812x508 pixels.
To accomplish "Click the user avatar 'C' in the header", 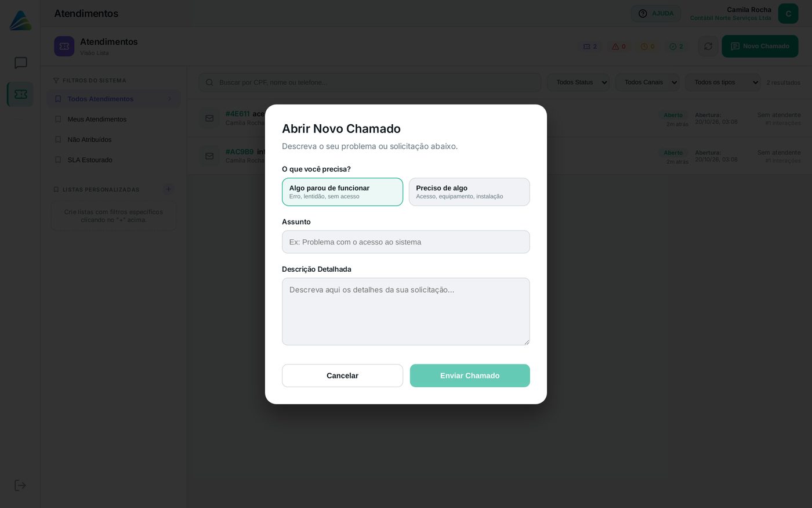I will (788, 13).
